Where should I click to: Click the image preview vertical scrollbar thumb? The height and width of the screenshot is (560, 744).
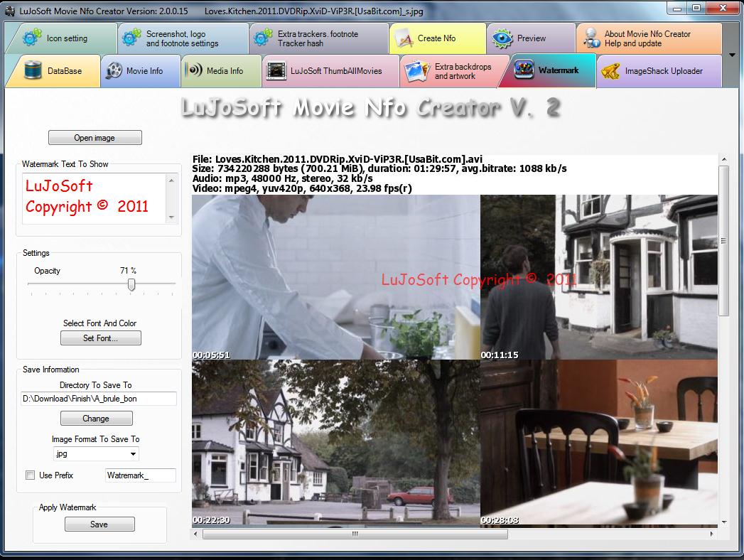(x=723, y=241)
